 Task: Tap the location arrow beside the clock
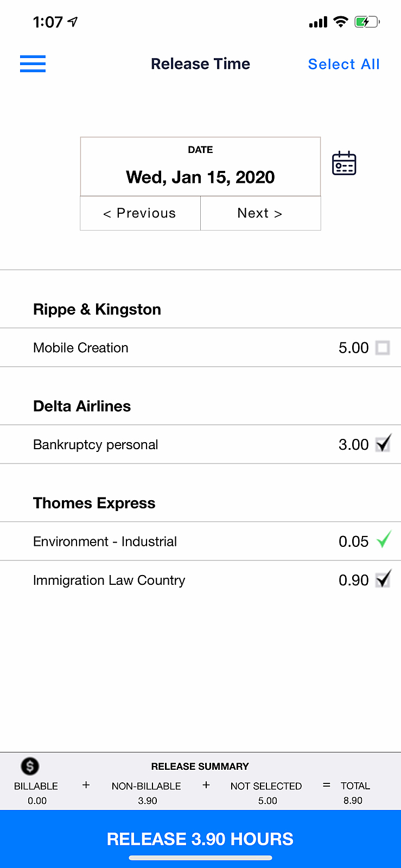click(73, 22)
